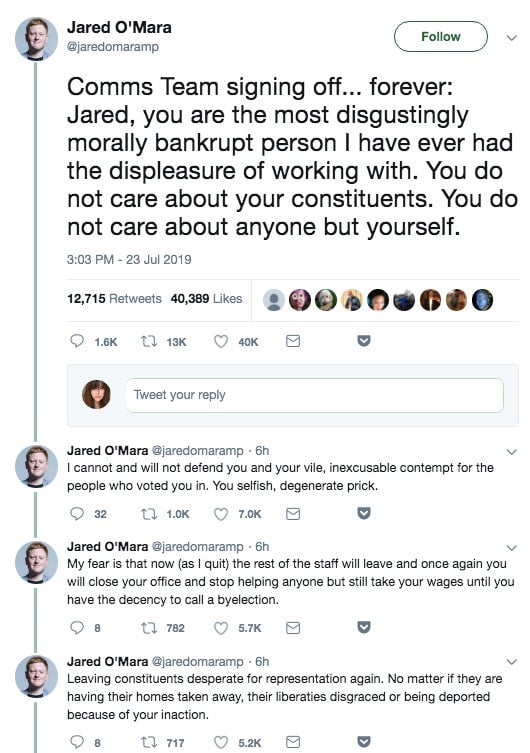Open chevron menu on 'Leaving constituents' reply

click(x=512, y=662)
